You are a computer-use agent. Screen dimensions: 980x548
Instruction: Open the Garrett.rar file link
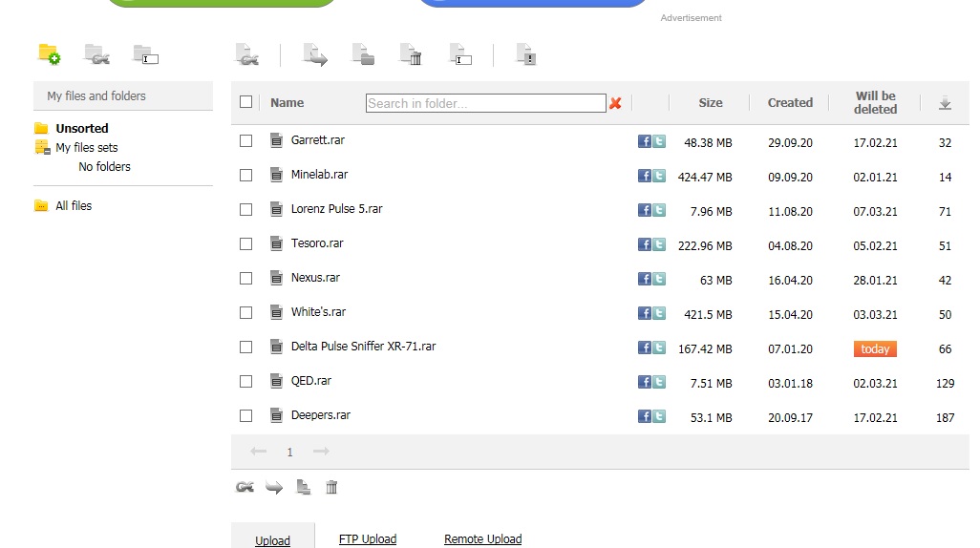(x=317, y=140)
